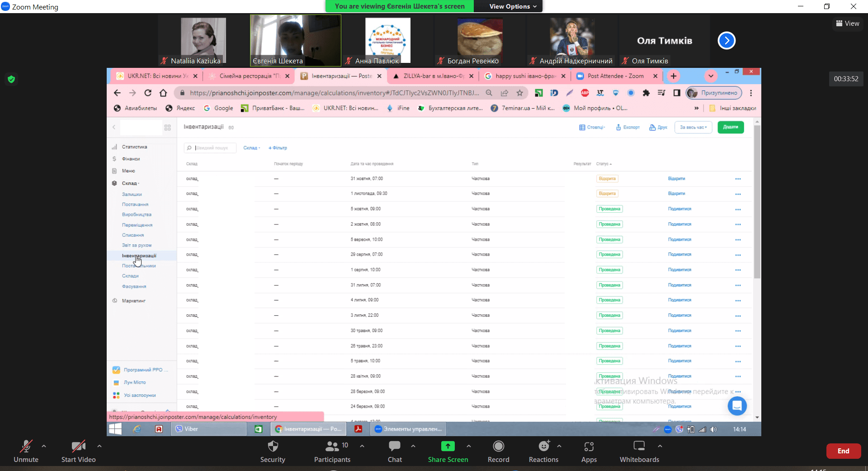Click the green Share Screen icon
The height and width of the screenshot is (471, 868).
pos(448,447)
